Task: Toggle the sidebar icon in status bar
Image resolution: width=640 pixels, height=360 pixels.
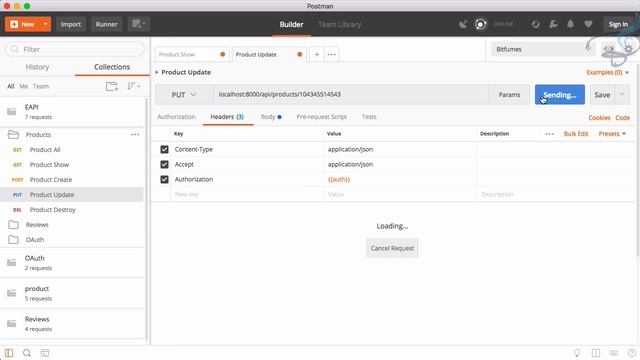Action: [9, 353]
